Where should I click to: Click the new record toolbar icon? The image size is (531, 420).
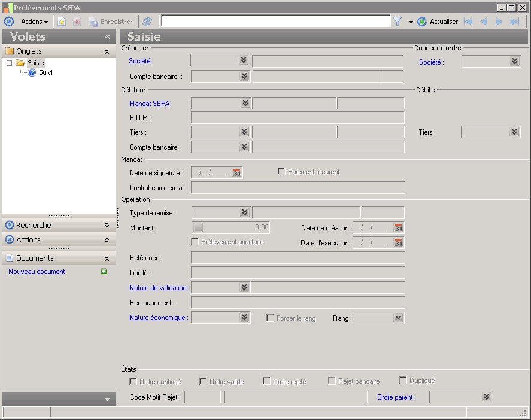(61, 22)
